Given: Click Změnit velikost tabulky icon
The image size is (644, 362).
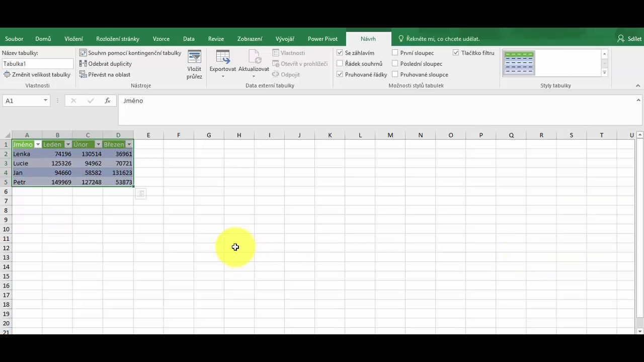Looking at the screenshot, I should point(7,74).
